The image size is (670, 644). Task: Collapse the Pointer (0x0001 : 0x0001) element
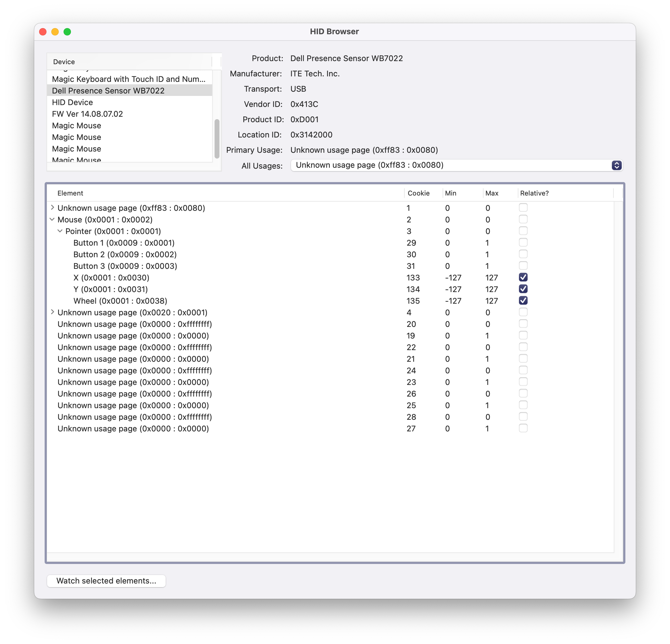(60, 231)
